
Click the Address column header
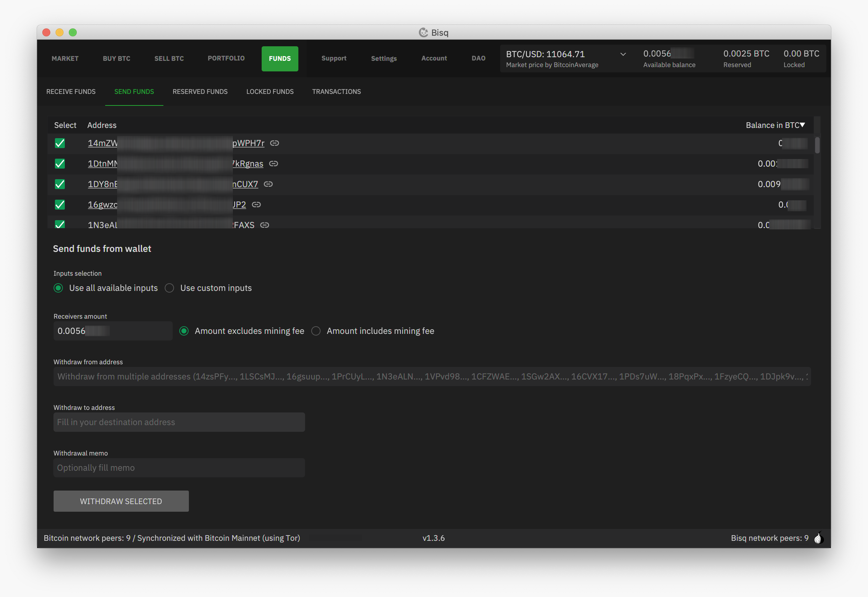click(102, 125)
